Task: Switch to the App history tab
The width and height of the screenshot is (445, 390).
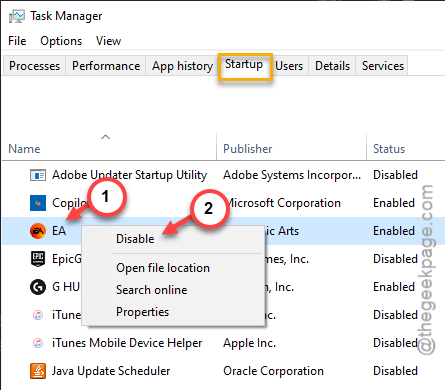Action: point(182,66)
